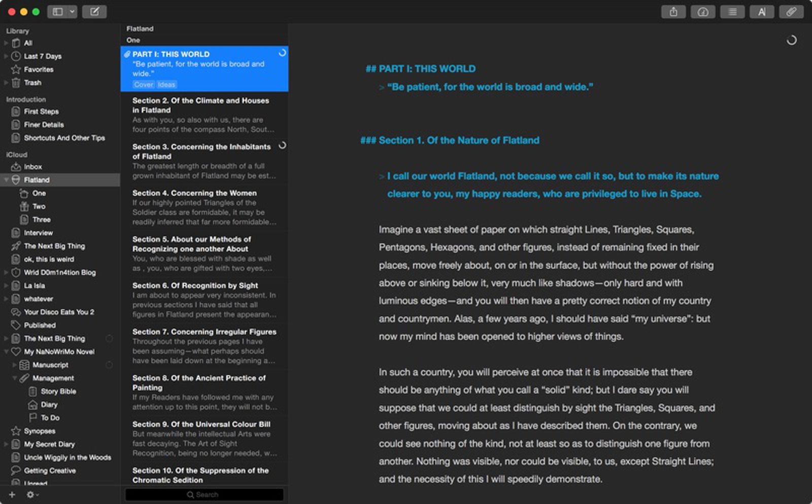The width and height of the screenshot is (812, 504).
Task: Open the writing goals dashboard icon
Action: coord(703,12)
